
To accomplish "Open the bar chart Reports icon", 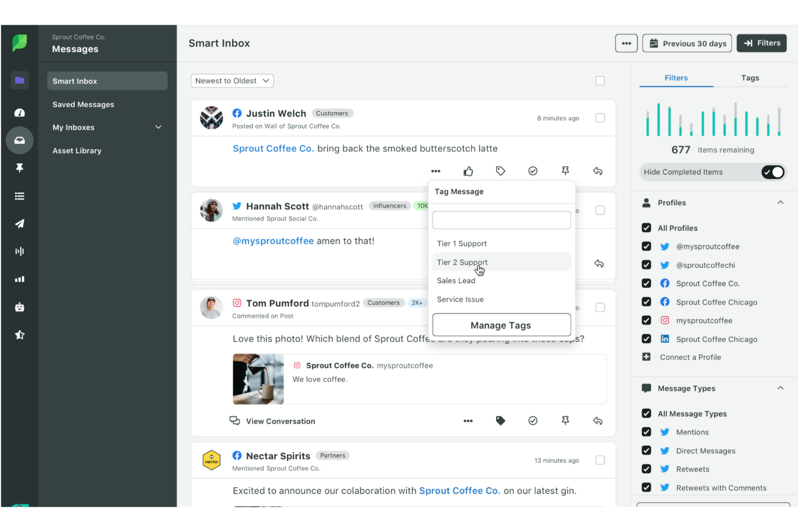I will (x=19, y=279).
